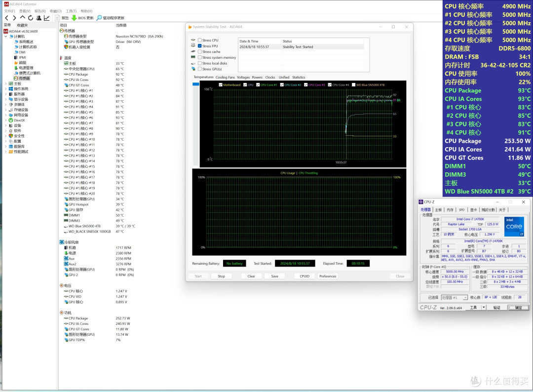533x392 pixels.
Task: Open the user icon in AIDA64 toolbar
Action: click(x=39, y=18)
